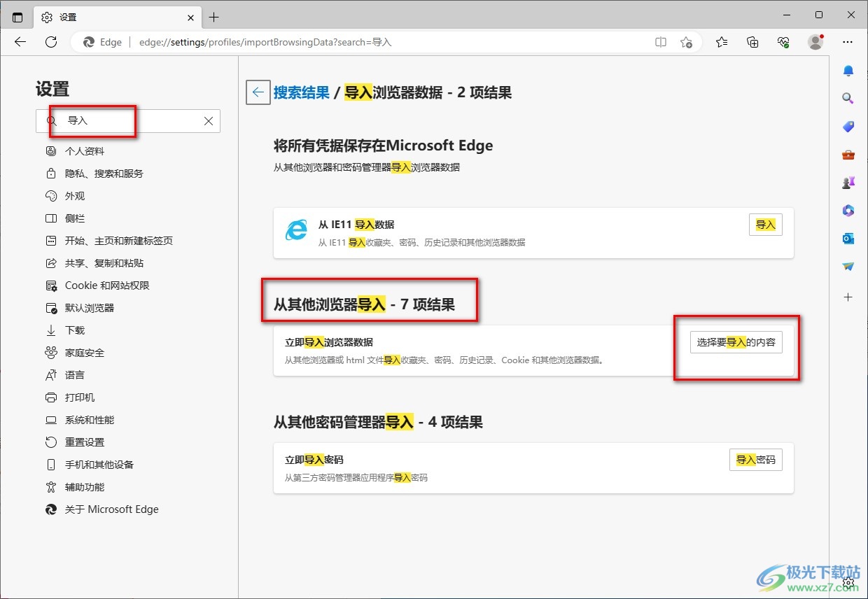Click 选择要导入的内容 button
This screenshot has height=599, width=868.
coord(736,342)
